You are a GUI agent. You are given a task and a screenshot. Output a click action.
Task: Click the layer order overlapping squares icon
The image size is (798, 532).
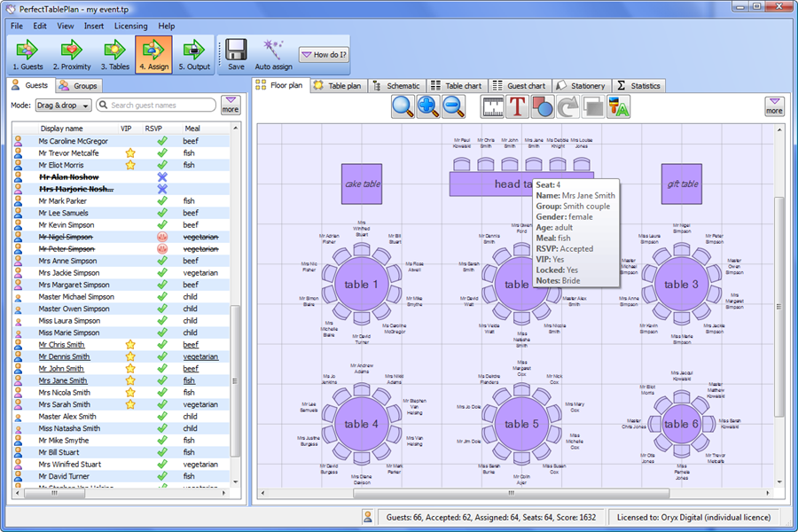pos(593,107)
